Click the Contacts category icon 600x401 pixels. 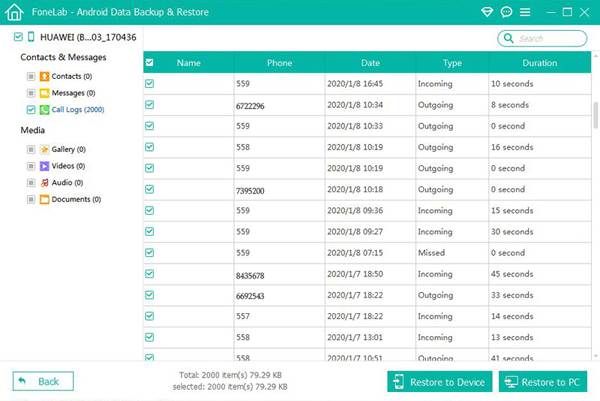coord(44,76)
